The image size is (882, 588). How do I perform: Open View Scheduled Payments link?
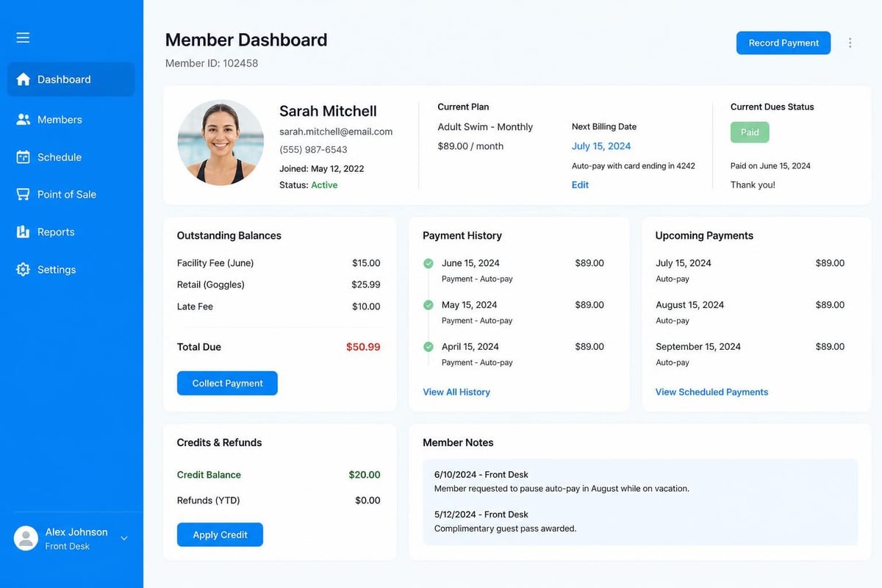point(711,392)
